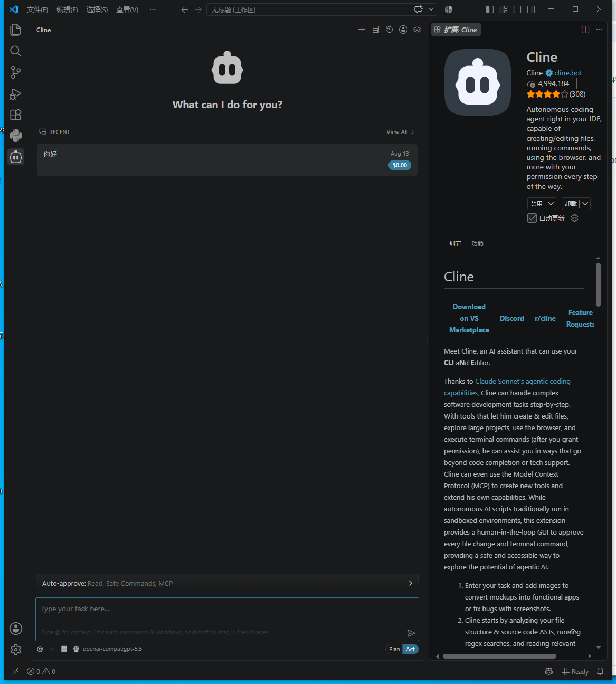The height and width of the screenshot is (684, 616).
Task: Open the Feature Requests link
Action: pyautogui.click(x=581, y=318)
